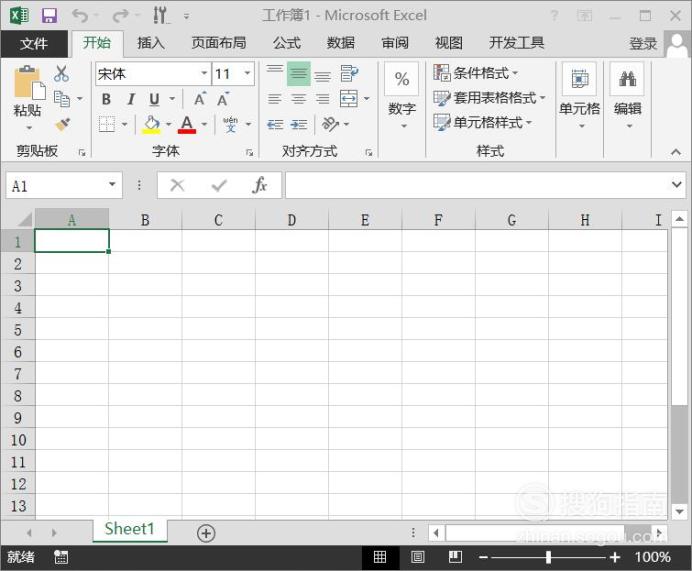Insert function with the fx button
Screen dimensions: 692x571
[x=260, y=185]
